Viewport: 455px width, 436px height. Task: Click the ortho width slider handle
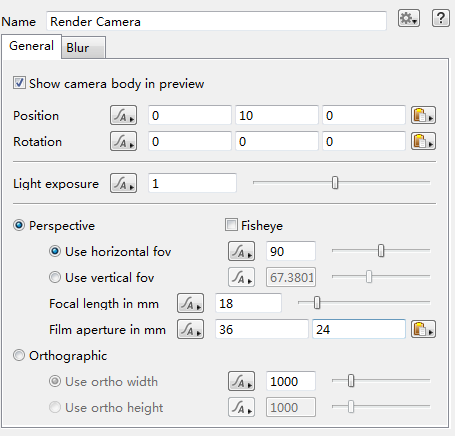(351, 381)
